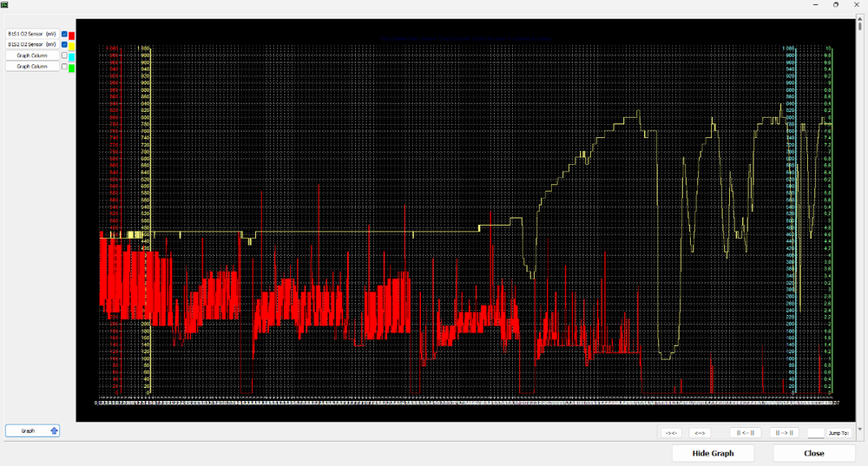Click the scrollbar up arrow
Image resolution: width=868 pixels, height=466 pixels.
click(x=859, y=20)
